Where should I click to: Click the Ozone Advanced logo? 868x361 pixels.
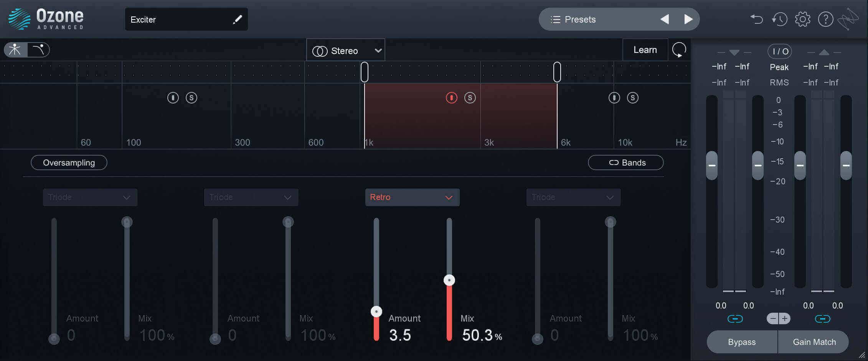coord(46,19)
